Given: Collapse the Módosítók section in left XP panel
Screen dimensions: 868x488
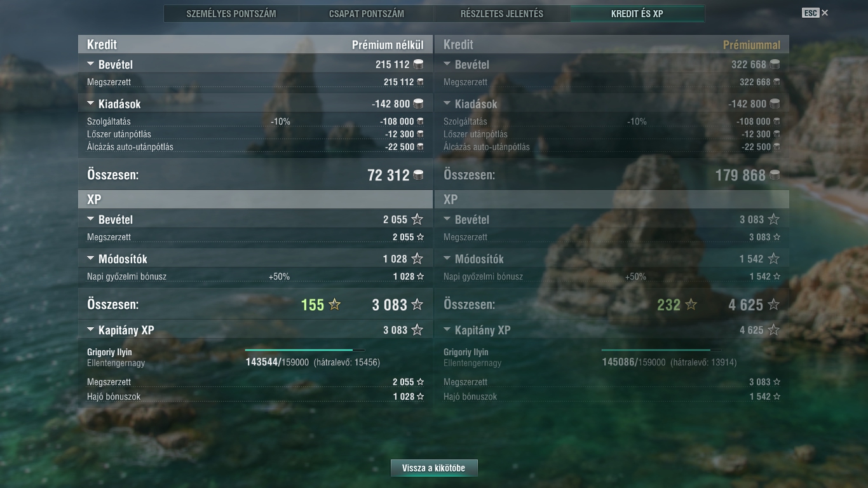Looking at the screenshot, I should pyautogui.click(x=90, y=259).
